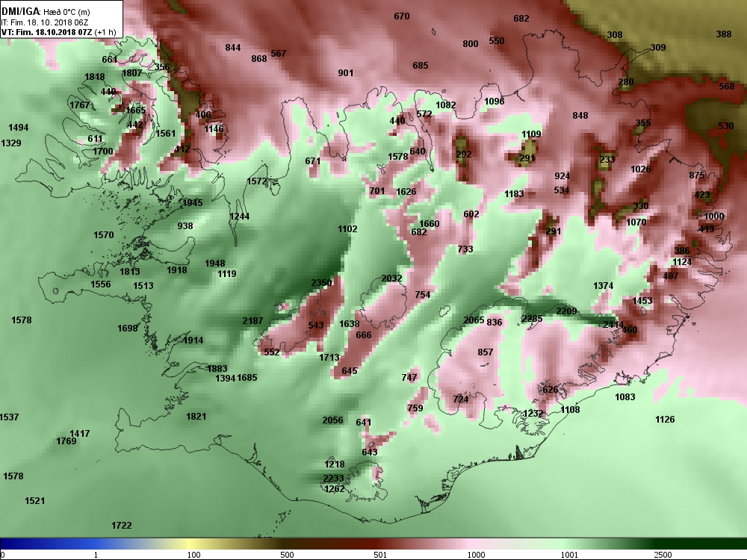Click the 1807 height value
The height and width of the screenshot is (560, 747).
132,73
